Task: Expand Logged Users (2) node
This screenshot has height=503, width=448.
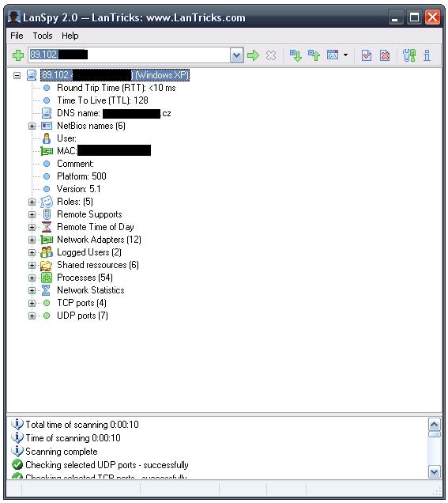Action: pos(32,252)
